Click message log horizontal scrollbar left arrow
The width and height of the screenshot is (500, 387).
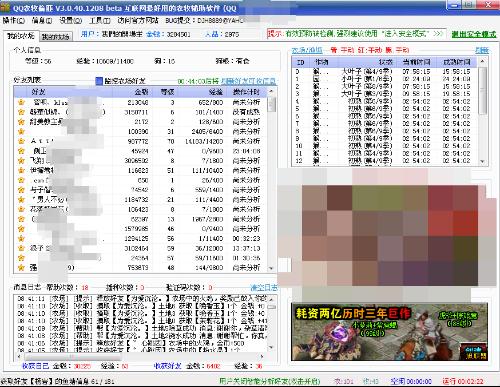(18, 357)
